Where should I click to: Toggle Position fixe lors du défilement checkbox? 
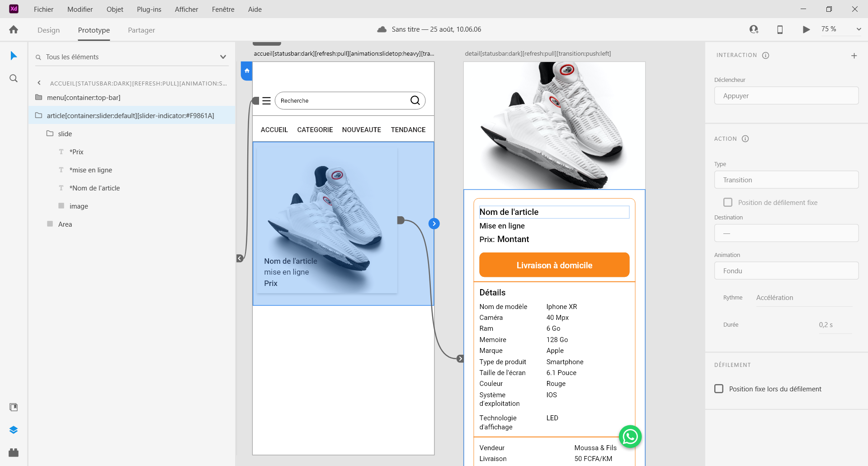[719, 389]
